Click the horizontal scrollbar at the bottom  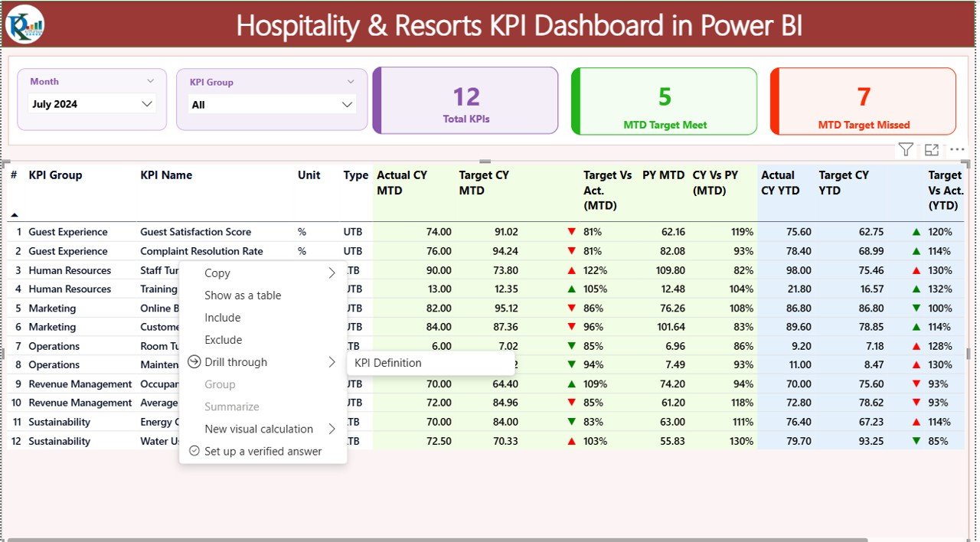tap(436, 539)
